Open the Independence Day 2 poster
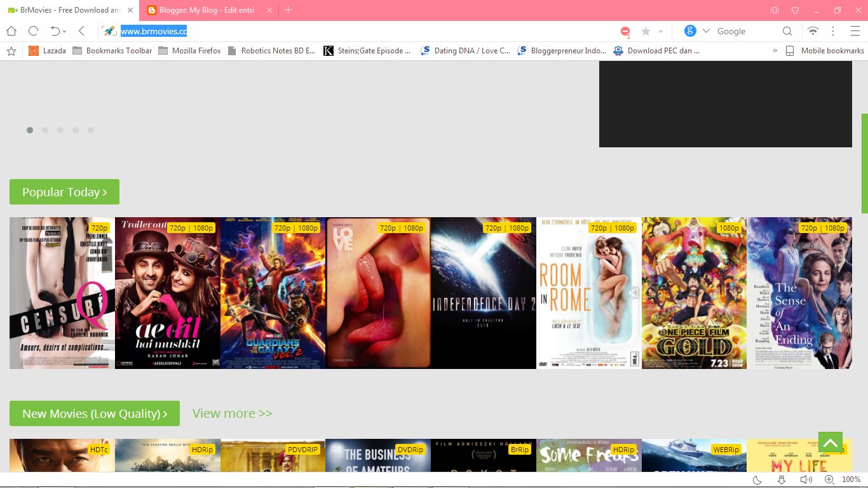The width and height of the screenshot is (868, 489). pyautogui.click(x=484, y=293)
